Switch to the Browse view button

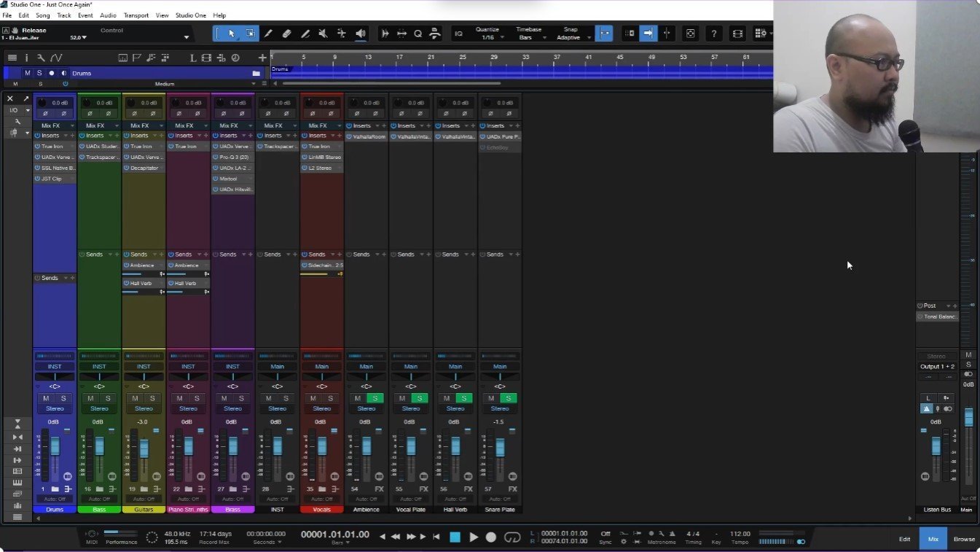963,539
